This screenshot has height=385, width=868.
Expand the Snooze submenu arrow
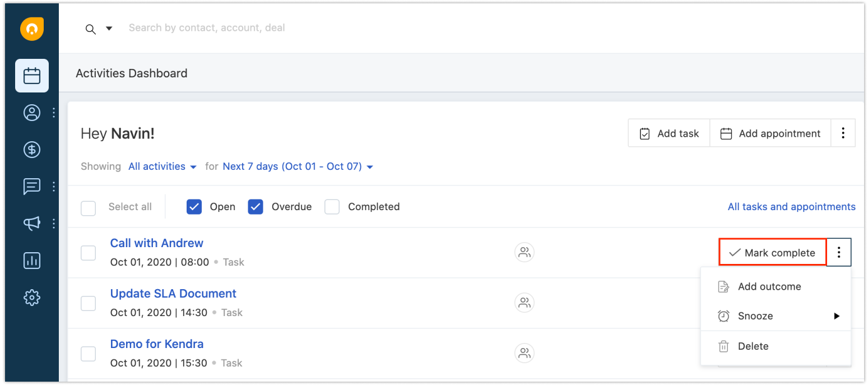(x=837, y=316)
